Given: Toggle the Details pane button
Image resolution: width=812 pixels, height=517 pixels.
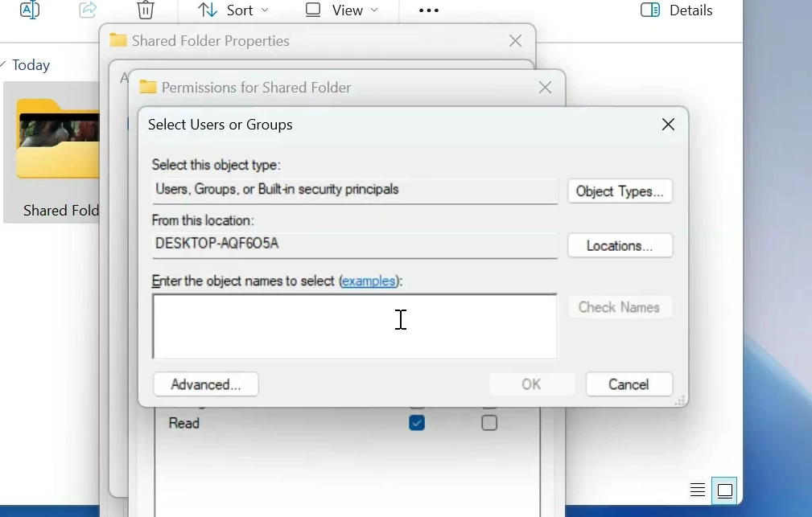Looking at the screenshot, I should pos(676,10).
